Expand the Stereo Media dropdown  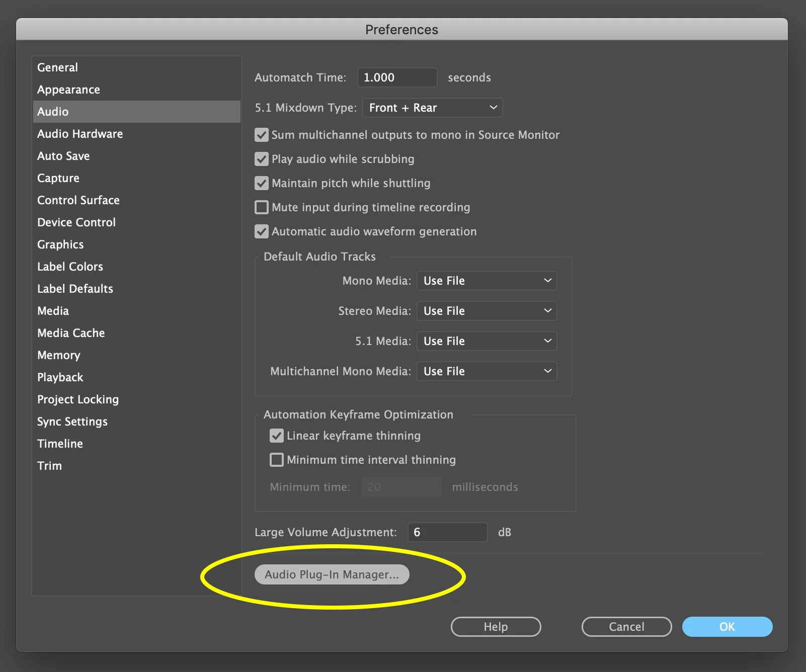(487, 311)
